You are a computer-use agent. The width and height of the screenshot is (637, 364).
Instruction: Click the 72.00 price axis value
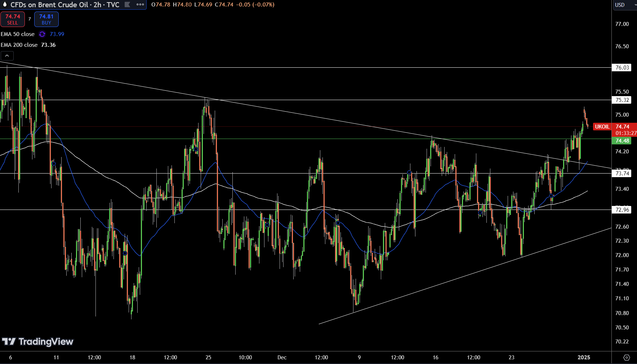coord(622,255)
